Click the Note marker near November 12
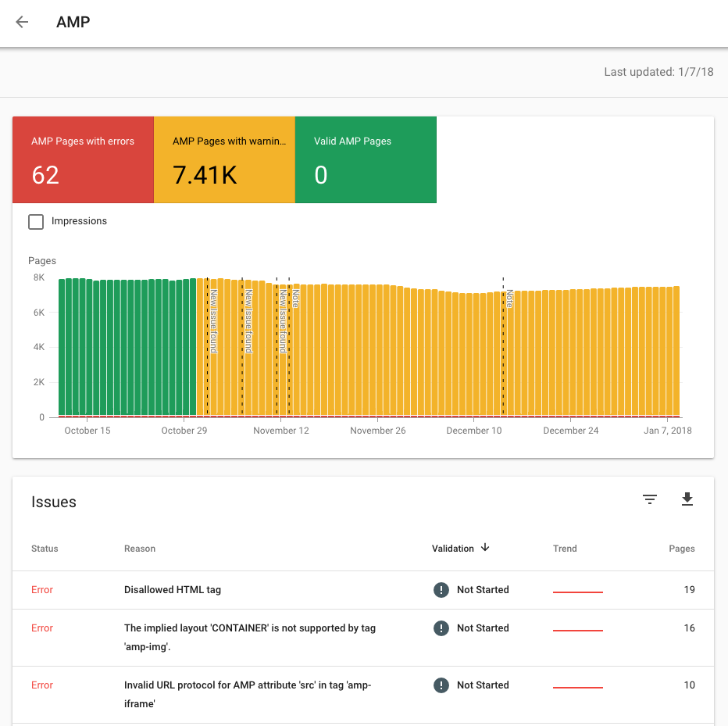 tap(295, 299)
